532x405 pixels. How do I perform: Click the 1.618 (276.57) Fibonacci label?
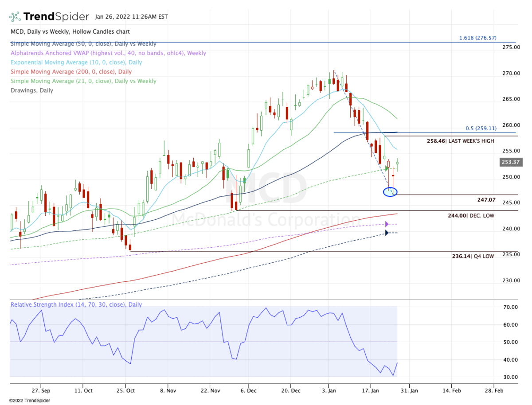click(477, 38)
